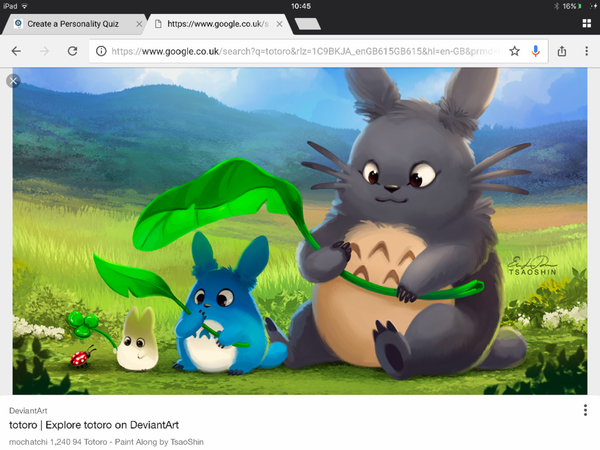Switch to Create a Personality Quiz tab
600x450 pixels.
click(73, 24)
